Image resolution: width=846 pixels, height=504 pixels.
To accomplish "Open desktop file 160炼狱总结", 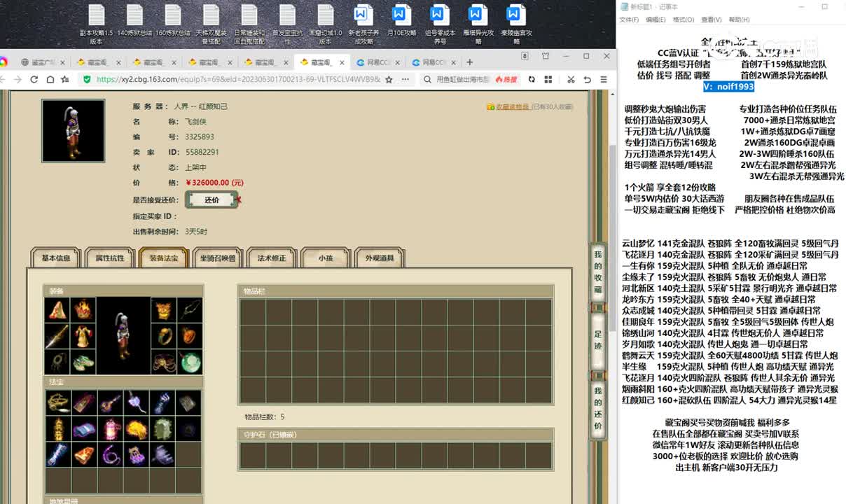I will 172,21.
